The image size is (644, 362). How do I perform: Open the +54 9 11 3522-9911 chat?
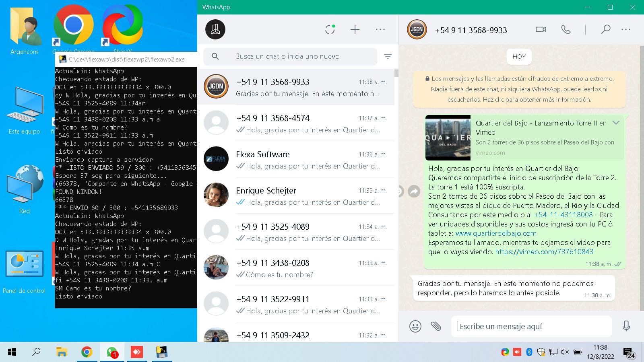click(296, 304)
